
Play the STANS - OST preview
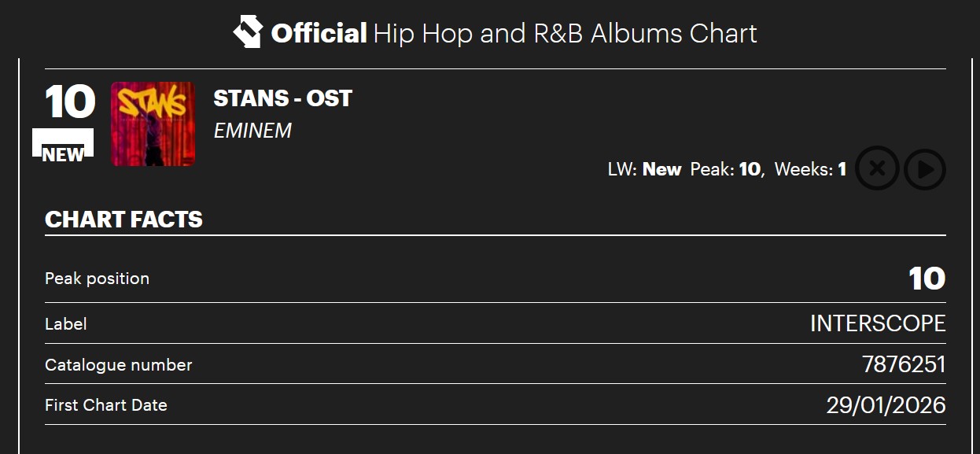pyautogui.click(x=924, y=169)
